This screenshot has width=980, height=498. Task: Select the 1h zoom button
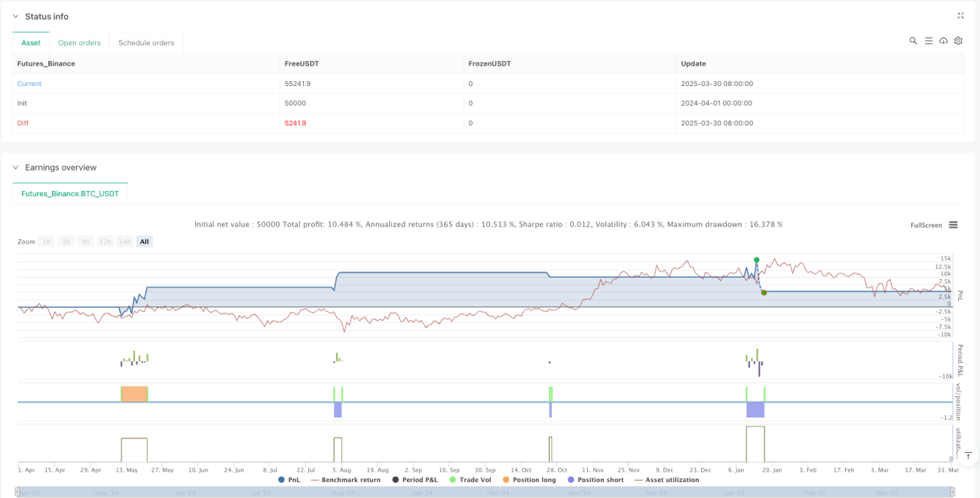(x=47, y=241)
